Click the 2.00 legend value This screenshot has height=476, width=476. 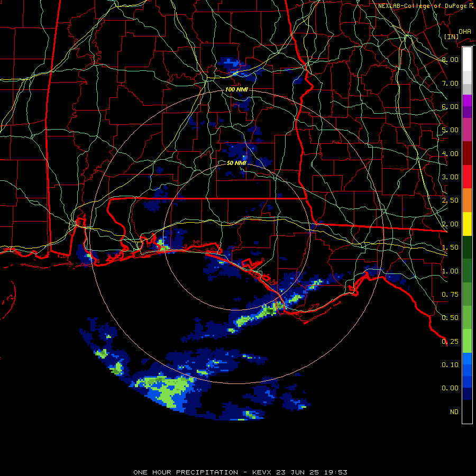tap(450, 224)
